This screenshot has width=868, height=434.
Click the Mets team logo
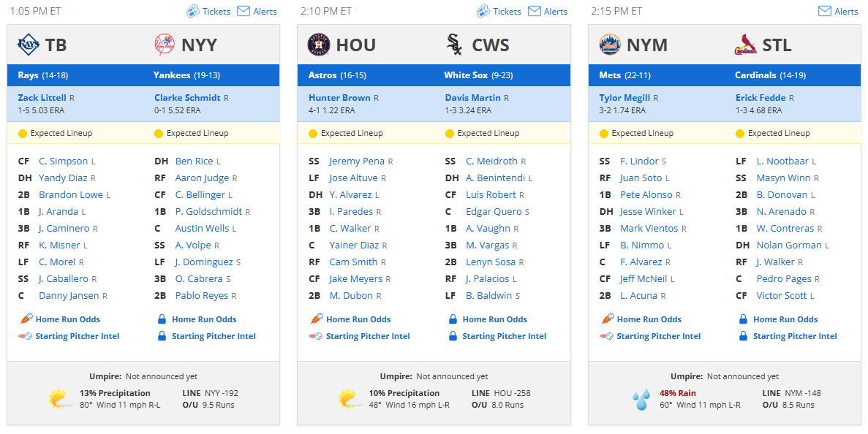click(x=609, y=45)
